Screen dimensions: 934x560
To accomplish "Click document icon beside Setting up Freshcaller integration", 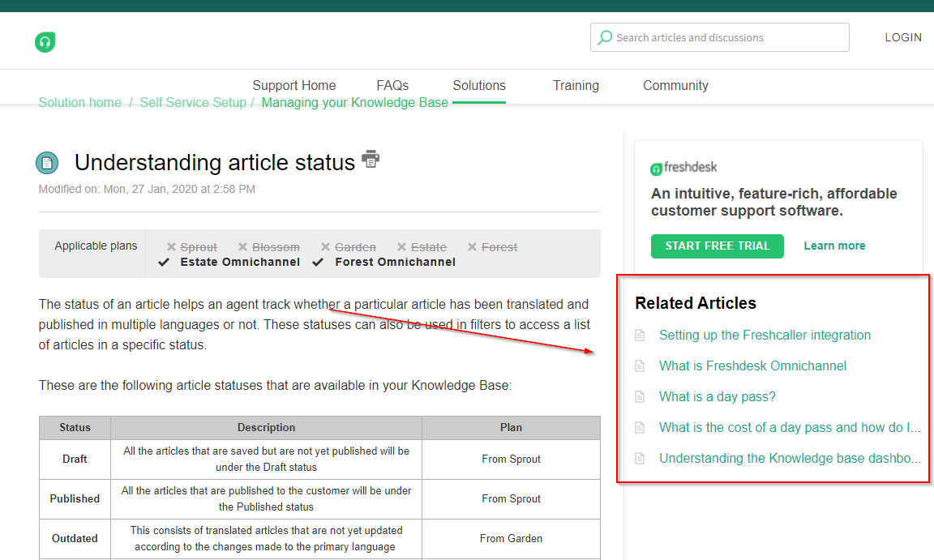I will click(x=640, y=335).
